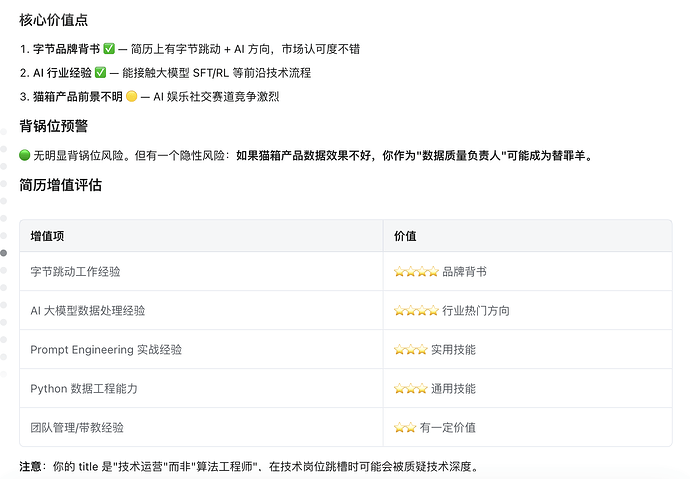
Task: Select the 背锅位预警 heading
Action: (x=52, y=126)
